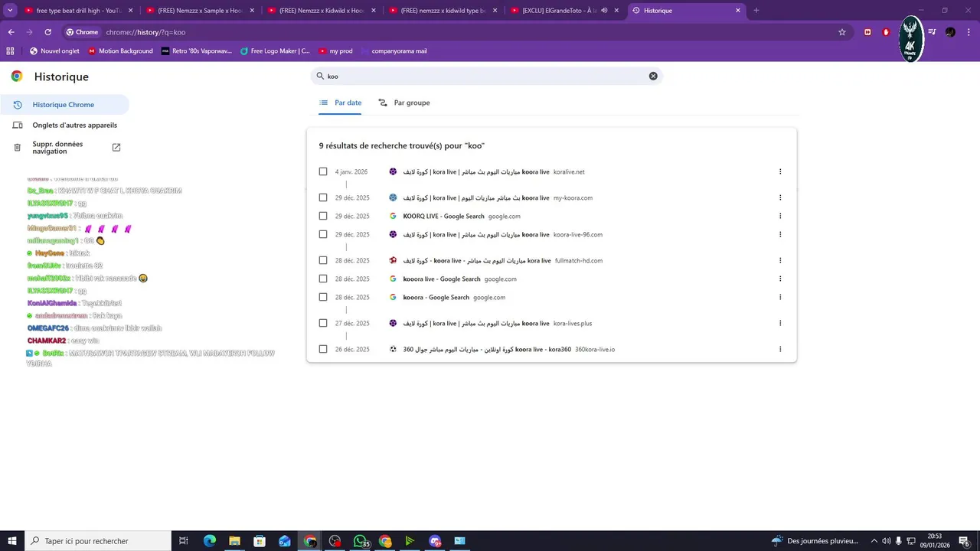Close the Historique tab

(x=738, y=11)
